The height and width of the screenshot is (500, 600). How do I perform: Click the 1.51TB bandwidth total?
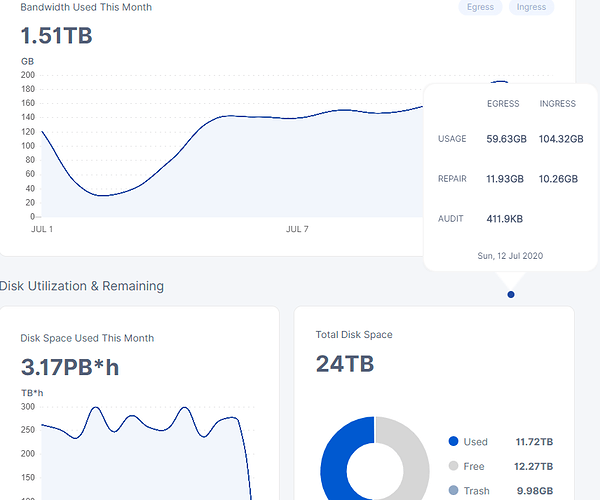click(56, 36)
